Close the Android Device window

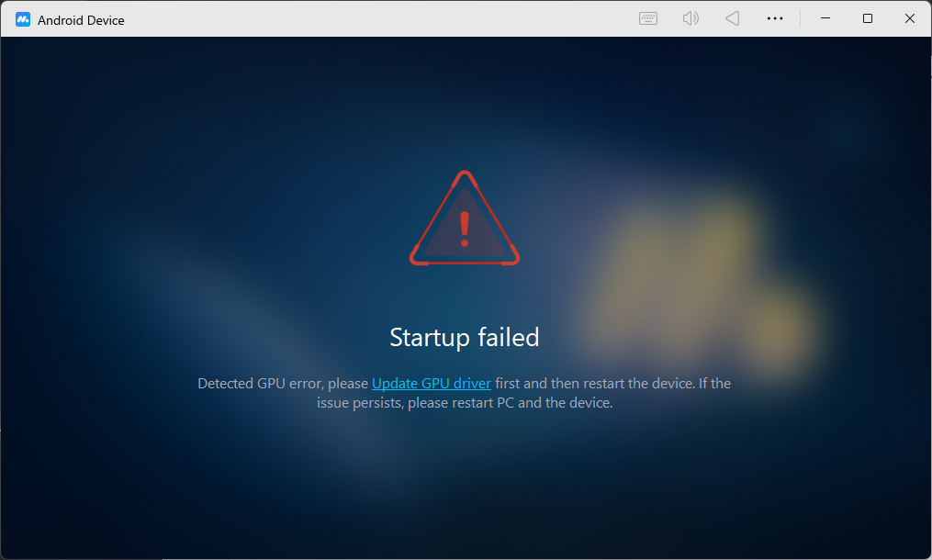[909, 18]
